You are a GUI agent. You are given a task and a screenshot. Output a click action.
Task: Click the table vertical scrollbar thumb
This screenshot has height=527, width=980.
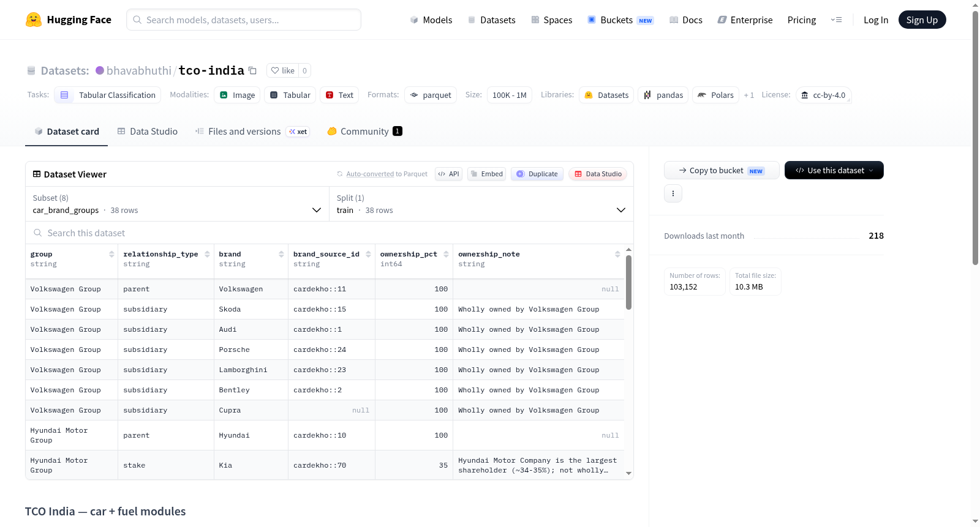click(x=628, y=282)
